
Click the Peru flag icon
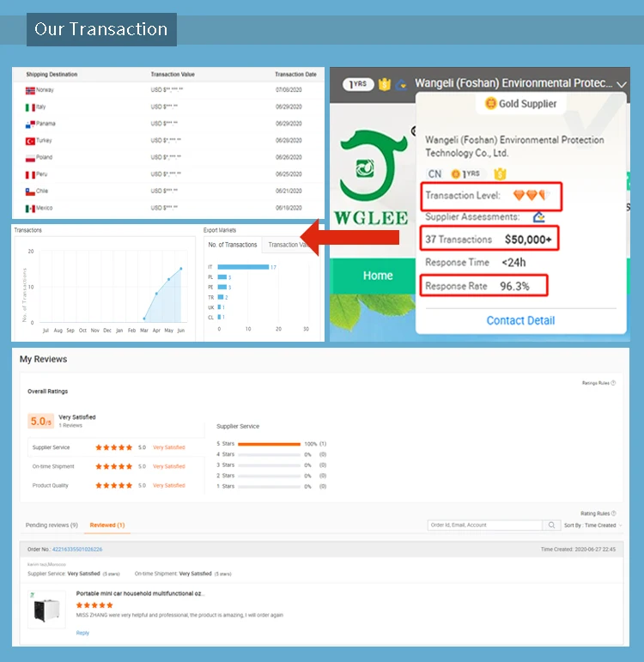tap(30, 175)
